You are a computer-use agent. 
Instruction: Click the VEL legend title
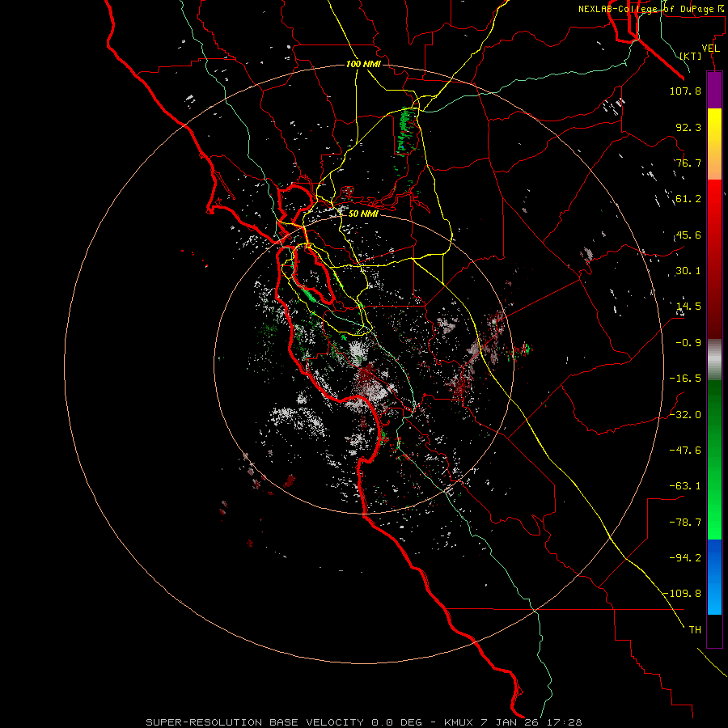710,49
